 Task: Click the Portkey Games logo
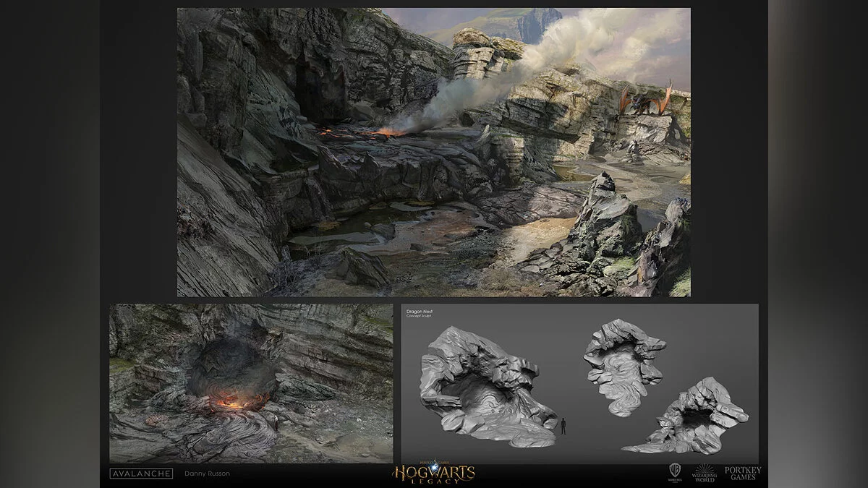(x=743, y=474)
